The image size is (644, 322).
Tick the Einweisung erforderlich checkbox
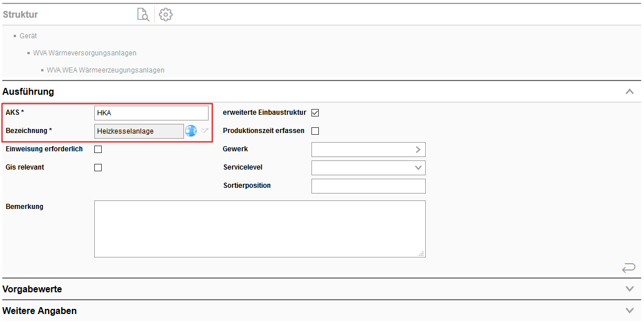(98, 150)
